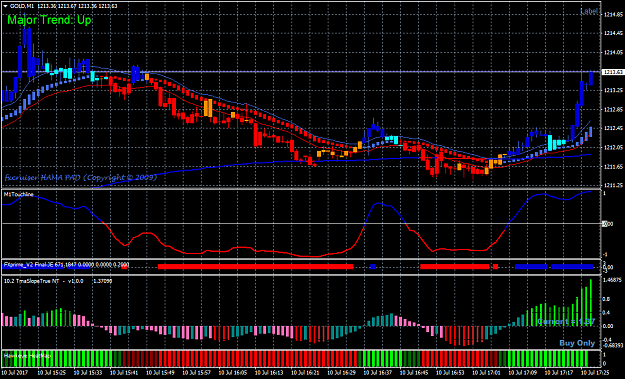This screenshot has width=625, height=379.
Task: Click the '10 Jul 16:53' time axis label
Action: 450,373
